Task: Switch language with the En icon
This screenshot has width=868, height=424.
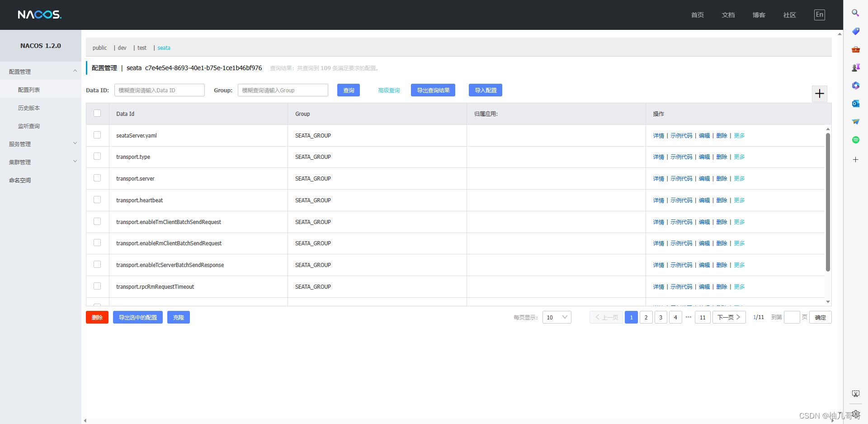Action: coord(819,14)
